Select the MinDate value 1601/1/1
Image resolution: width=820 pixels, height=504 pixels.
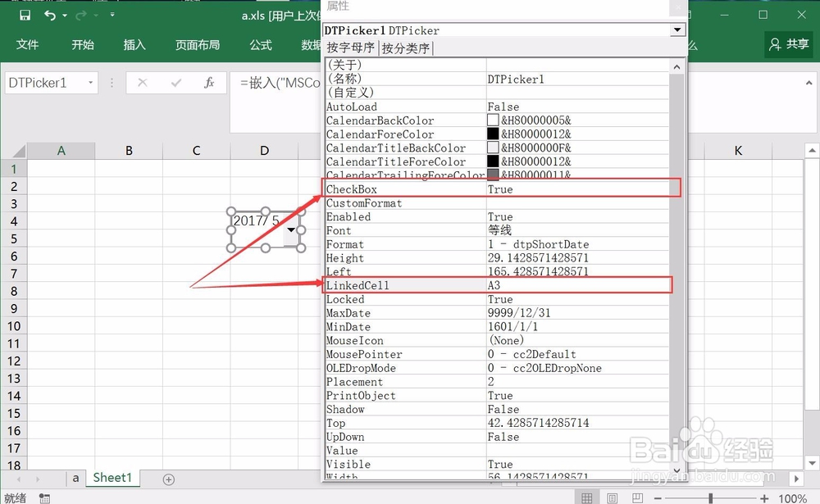[x=512, y=327]
